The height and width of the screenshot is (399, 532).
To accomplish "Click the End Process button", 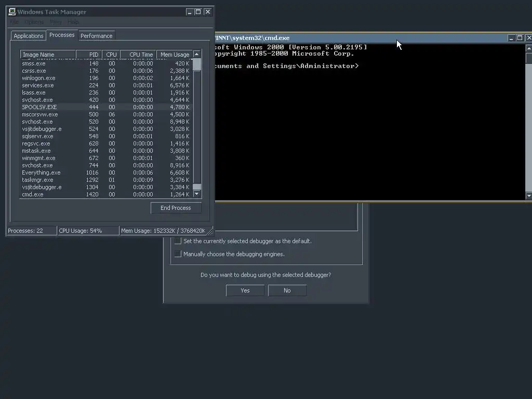I will click(176, 208).
